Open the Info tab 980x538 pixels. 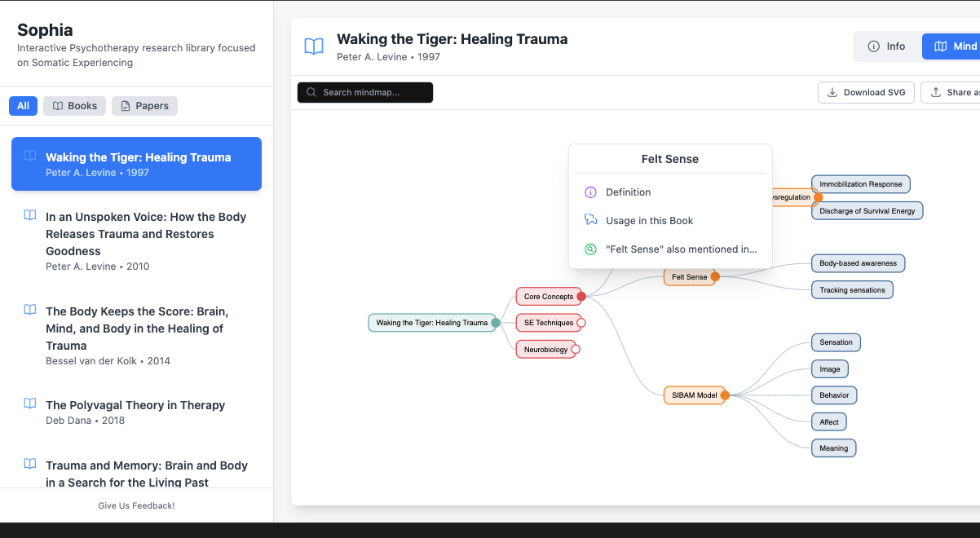[887, 46]
